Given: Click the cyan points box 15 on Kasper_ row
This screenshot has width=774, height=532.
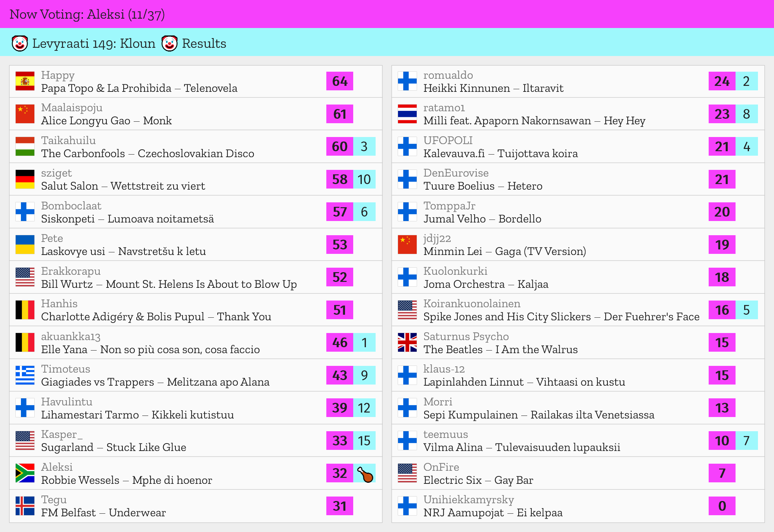Looking at the screenshot, I should tap(364, 441).
